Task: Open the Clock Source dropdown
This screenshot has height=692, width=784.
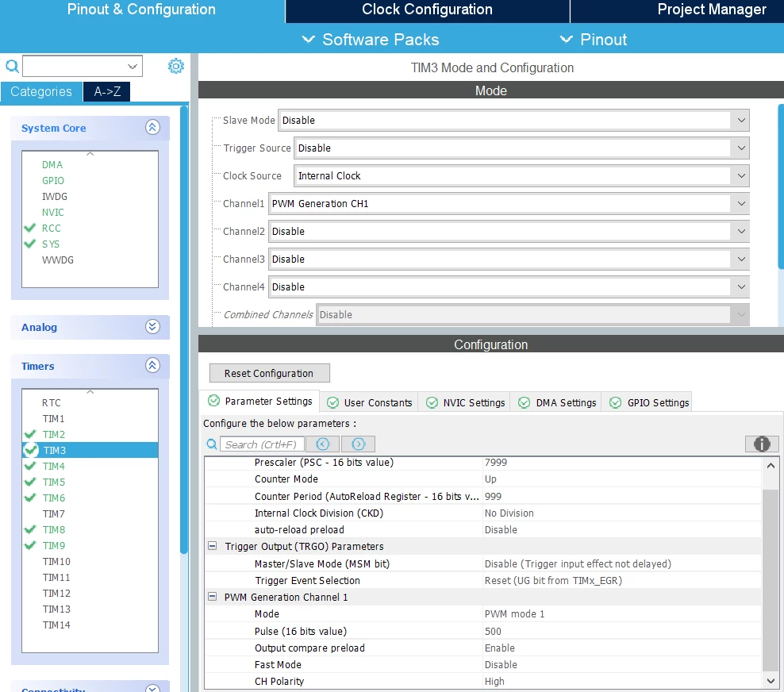Action: coord(521,176)
